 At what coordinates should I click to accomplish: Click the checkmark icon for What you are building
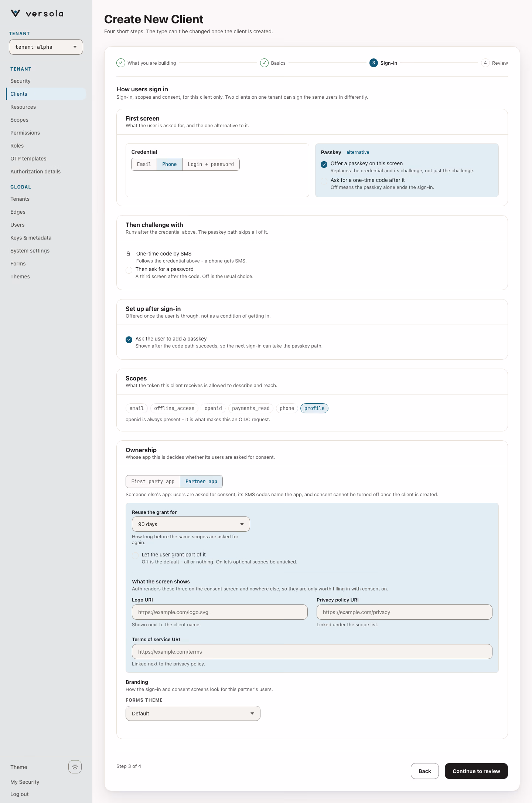point(121,63)
